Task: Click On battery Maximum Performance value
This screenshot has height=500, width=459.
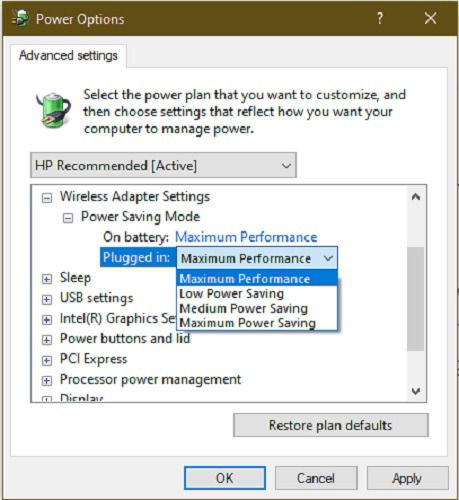Action: 246,237
